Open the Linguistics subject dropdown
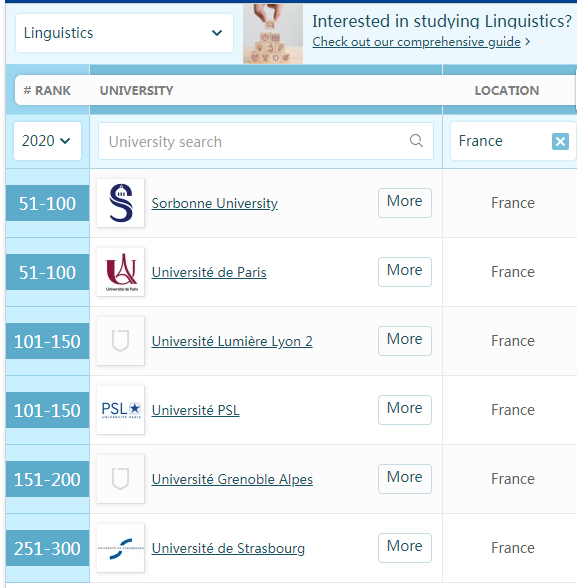Screen dimensions: 577x588 124,33
